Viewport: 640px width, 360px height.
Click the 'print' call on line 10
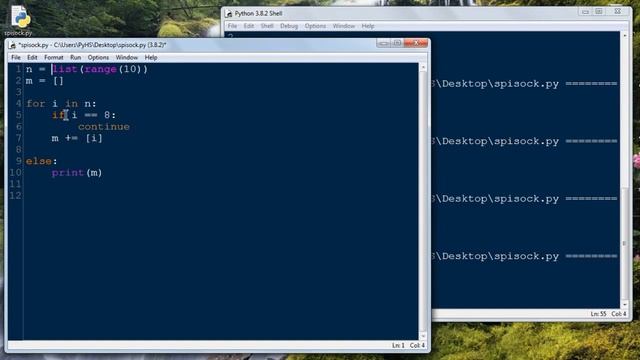[x=68, y=173]
